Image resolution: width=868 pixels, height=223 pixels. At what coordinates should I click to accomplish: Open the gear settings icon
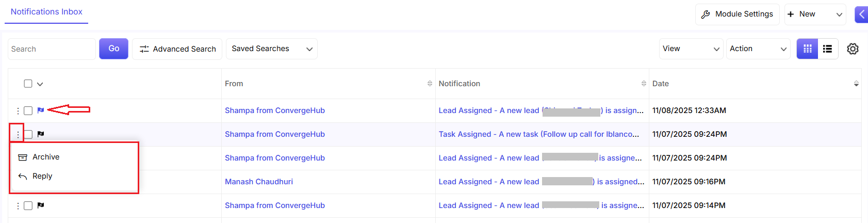point(853,49)
